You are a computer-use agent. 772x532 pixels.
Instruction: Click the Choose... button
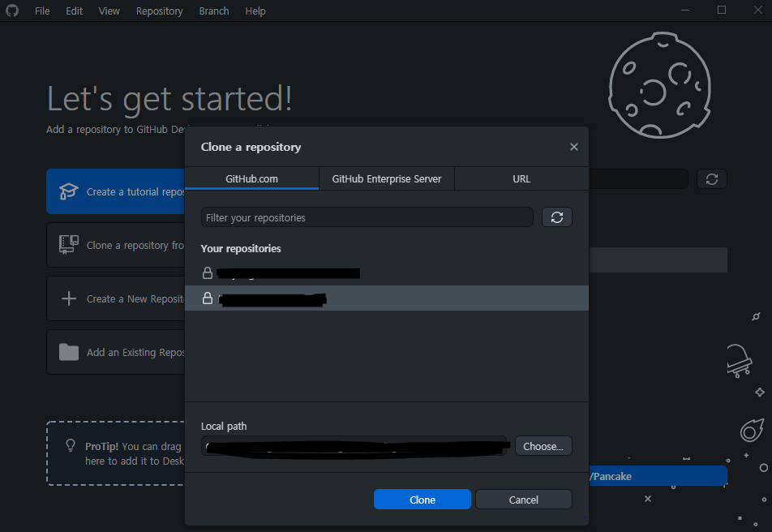pyautogui.click(x=543, y=446)
